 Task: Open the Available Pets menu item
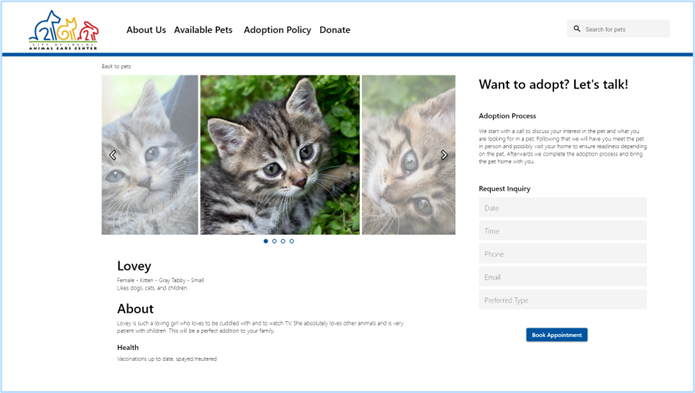[203, 30]
